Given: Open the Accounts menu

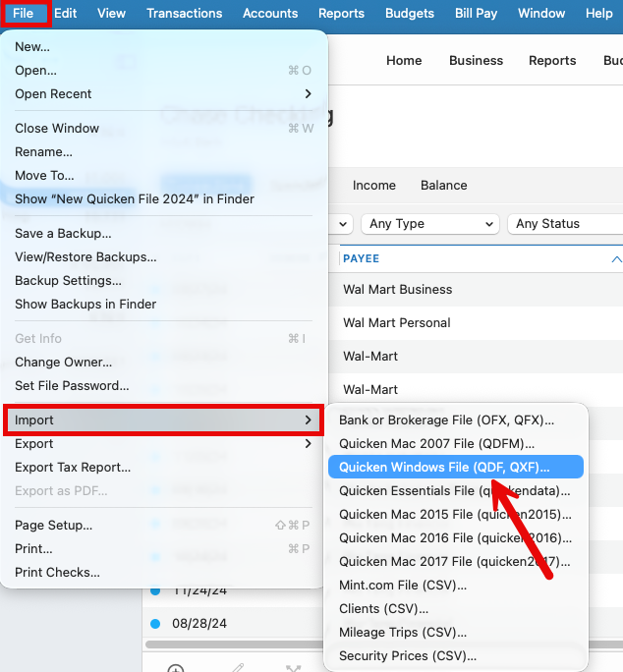Looking at the screenshot, I should click(x=270, y=14).
